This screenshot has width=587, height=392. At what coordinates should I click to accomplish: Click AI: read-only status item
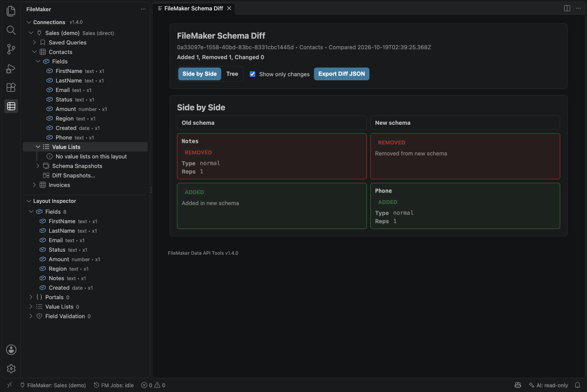[548, 385]
